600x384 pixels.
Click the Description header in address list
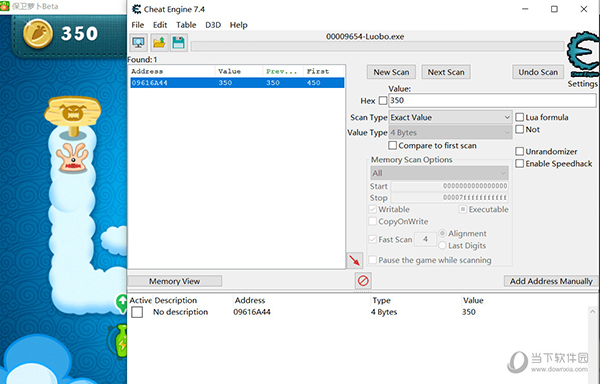click(176, 300)
